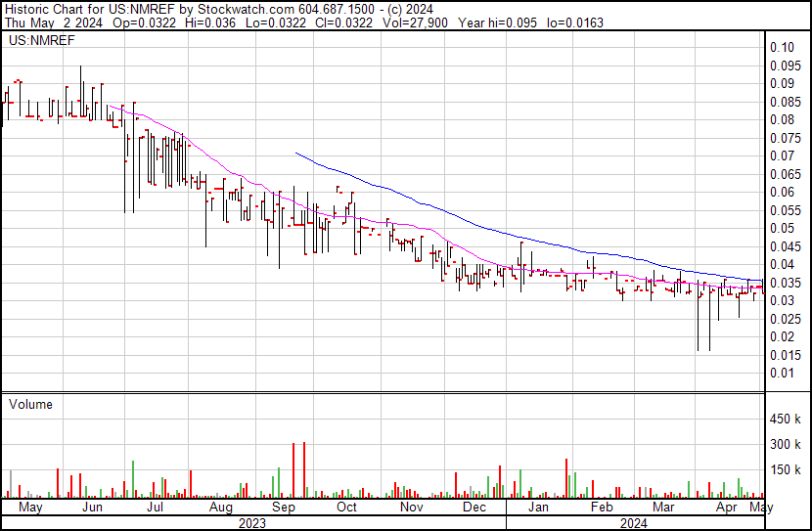Select the 0.055 price axis label
Image resolution: width=812 pixels, height=531 pixels.
786,210
